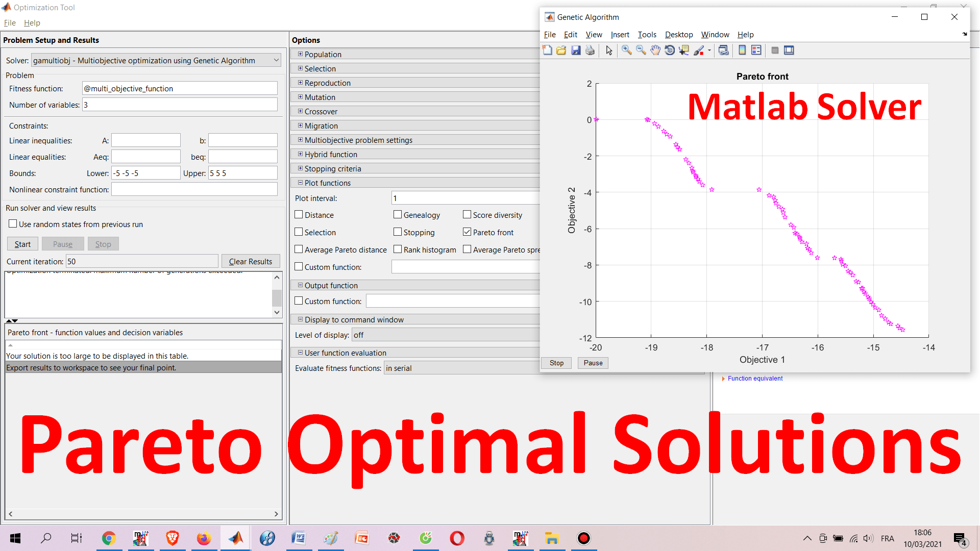Select the Pan hand tool

pyautogui.click(x=655, y=50)
